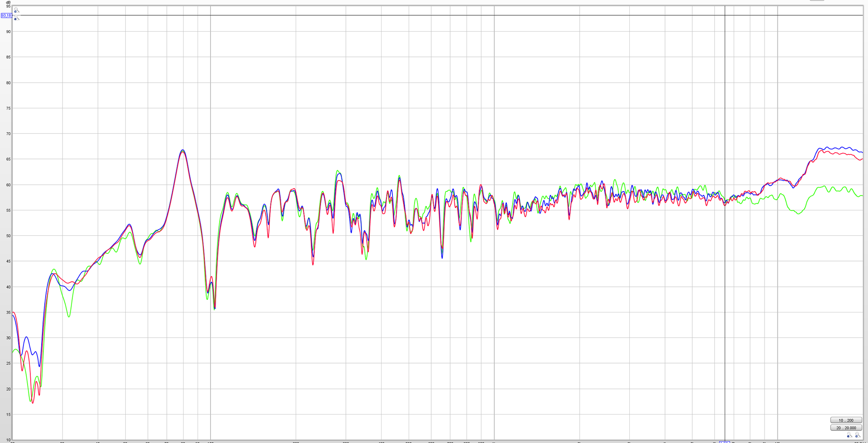Click the red trace minimum near 17 dB
This screenshot has width=868, height=443.
33,403
